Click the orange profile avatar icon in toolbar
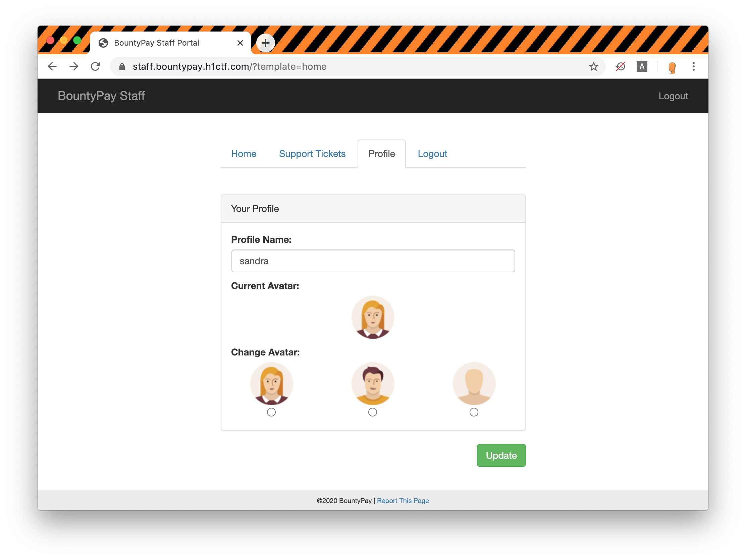The width and height of the screenshot is (746, 560). click(x=672, y=67)
